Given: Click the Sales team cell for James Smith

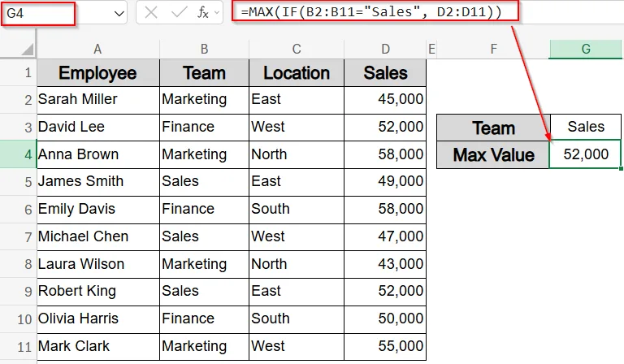Looking at the screenshot, I should pyautogui.click(x=204, y=181).
